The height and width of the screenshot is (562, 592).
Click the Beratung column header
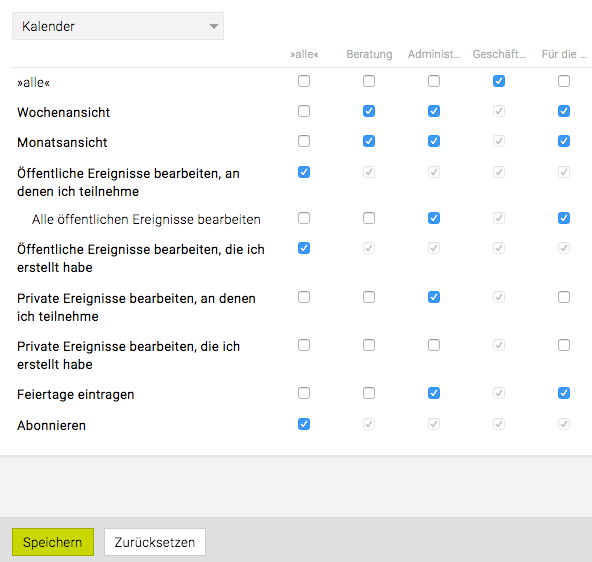pos(369,54)
